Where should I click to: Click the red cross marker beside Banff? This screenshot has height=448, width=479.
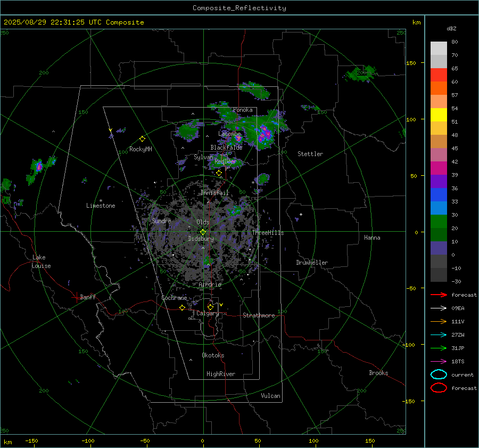coord(76,297)
